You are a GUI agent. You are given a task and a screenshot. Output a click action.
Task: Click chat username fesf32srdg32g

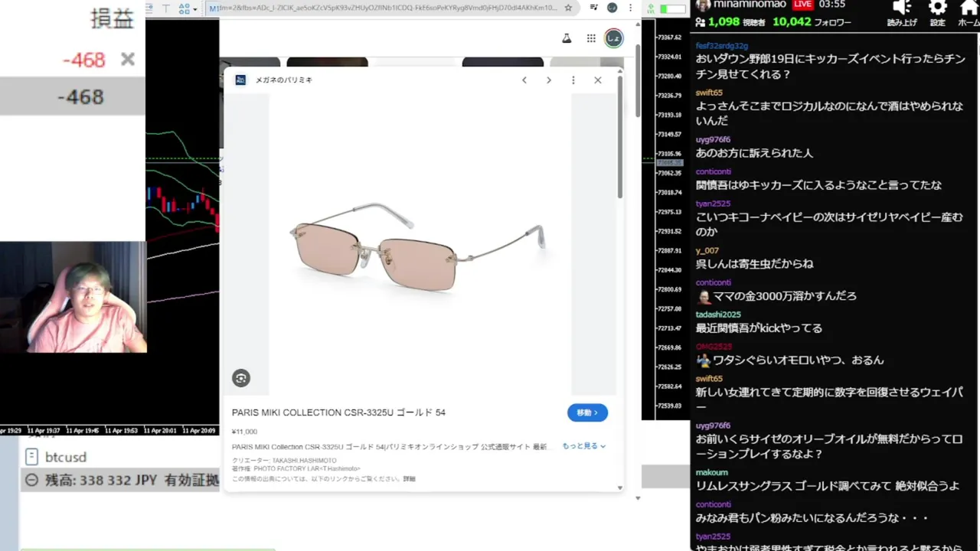tap(722, 46)
